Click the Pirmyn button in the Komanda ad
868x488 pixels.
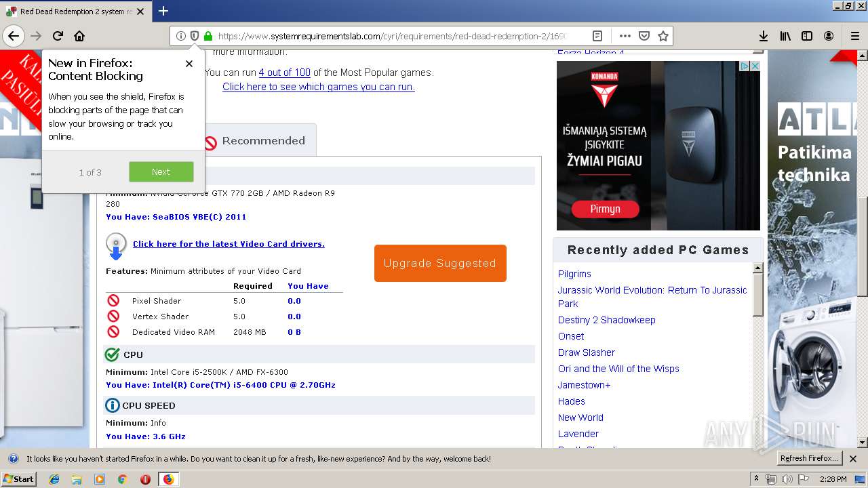coord(605,209)
